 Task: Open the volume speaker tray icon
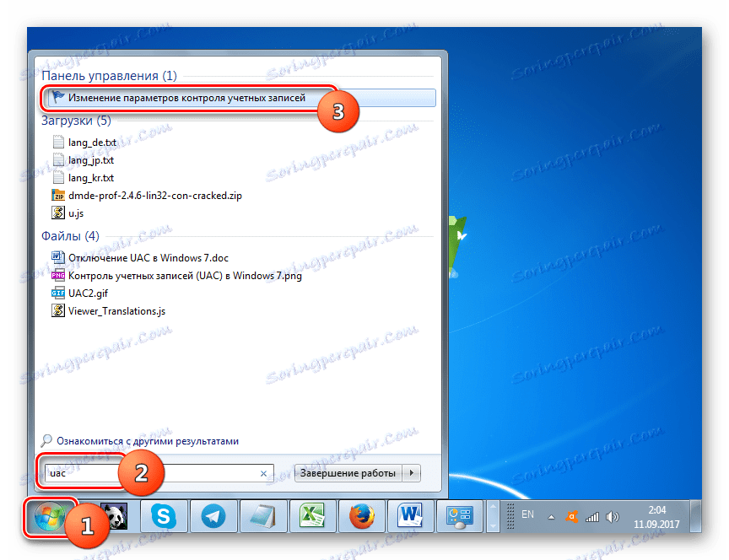613,517
